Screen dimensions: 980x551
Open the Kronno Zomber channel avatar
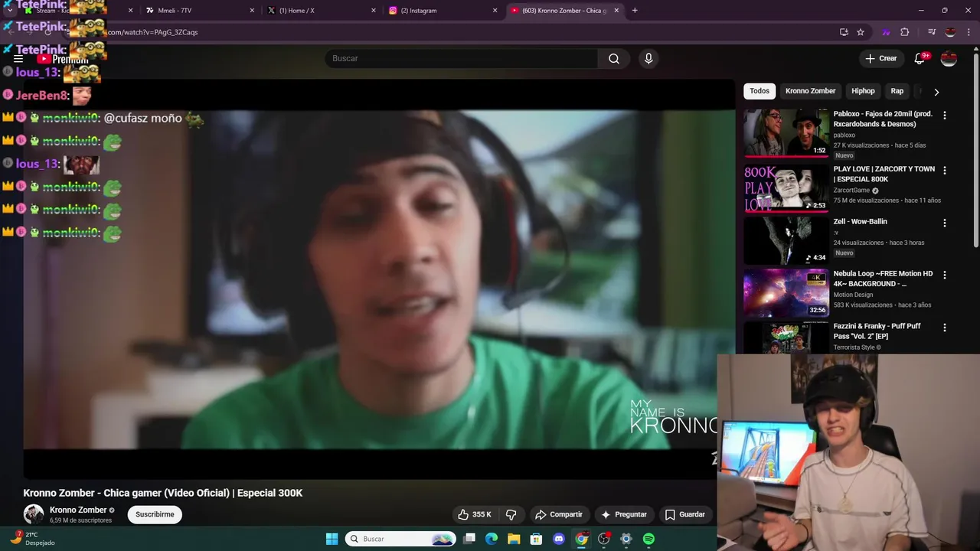click(x=34, y=514)
